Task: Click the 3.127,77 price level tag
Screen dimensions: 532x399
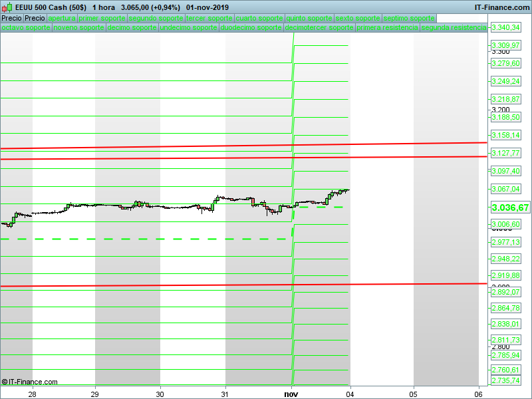Action: tap(506, 154)
